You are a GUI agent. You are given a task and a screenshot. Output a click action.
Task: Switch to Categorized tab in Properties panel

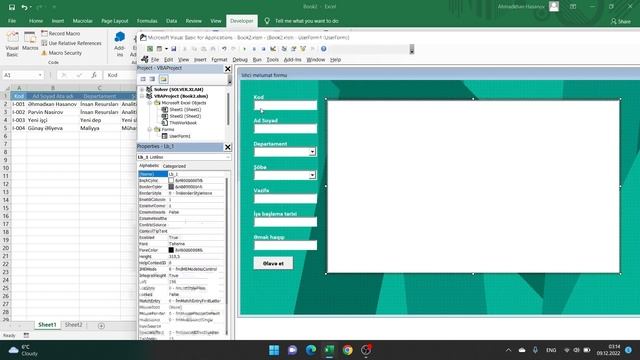[x=174, y=166]
